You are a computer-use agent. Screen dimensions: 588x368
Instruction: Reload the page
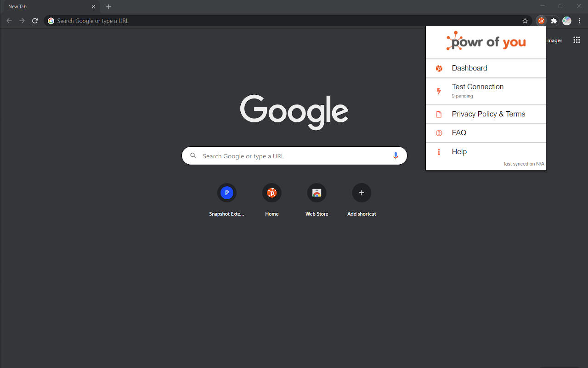pos(35,21)
